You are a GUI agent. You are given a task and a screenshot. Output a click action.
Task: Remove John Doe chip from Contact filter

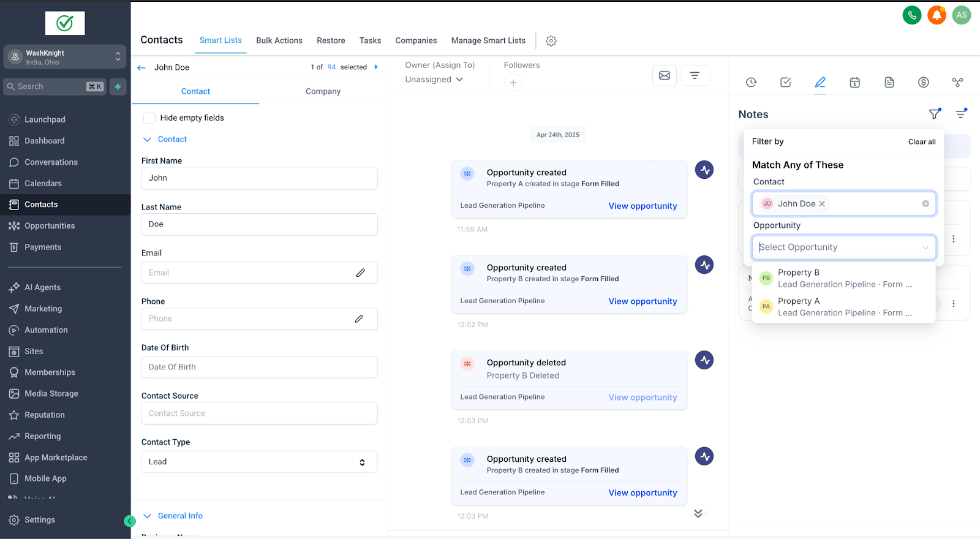(822, 204)
